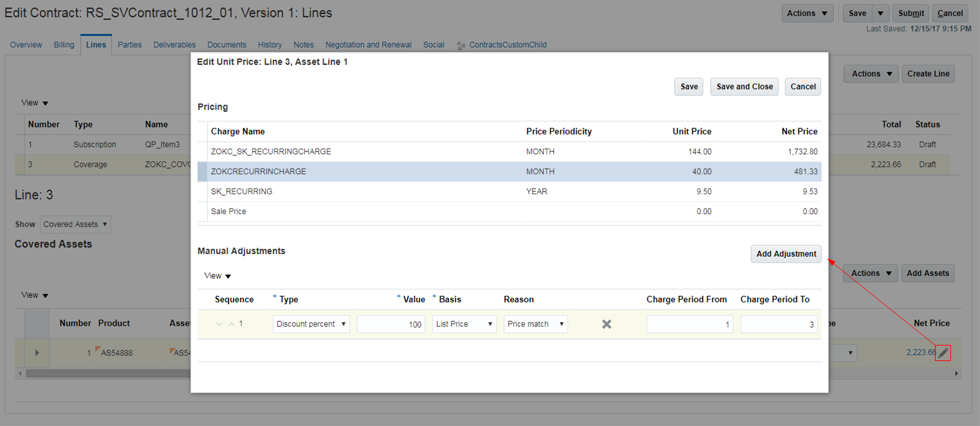The height and width of the screenshot is (426, 980).
Task: Move adjustment sequence 1 up arrow
Action: click(x=232, y=324)
